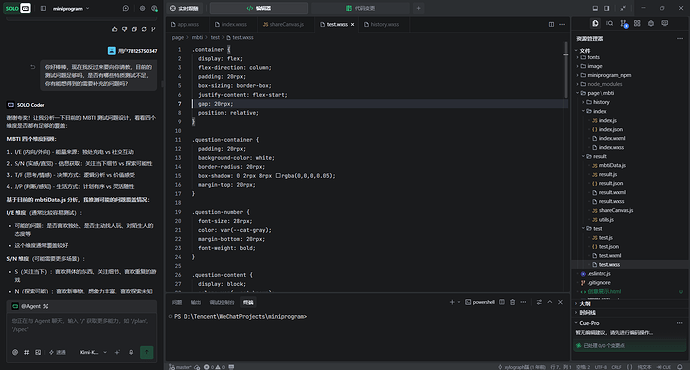The width and height of the screenshot is (690, 370).
Task: Add context using the # icon
Action: coord(26,352)
